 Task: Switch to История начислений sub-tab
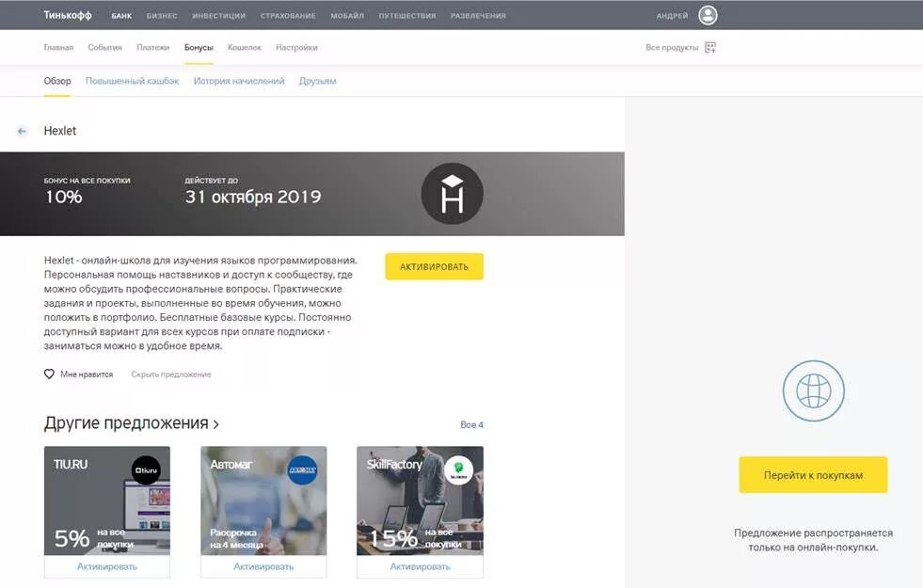tap(238, 81)
